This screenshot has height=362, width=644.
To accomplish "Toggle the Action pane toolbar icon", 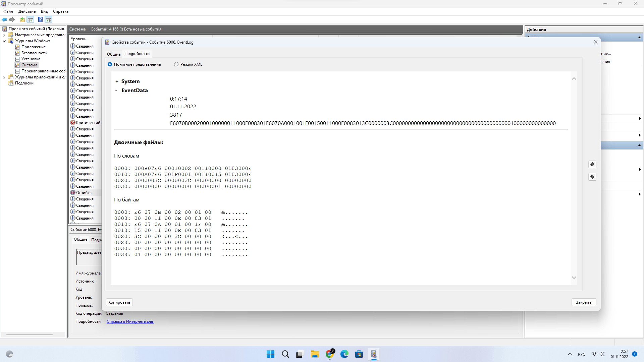I will point(49,19).
